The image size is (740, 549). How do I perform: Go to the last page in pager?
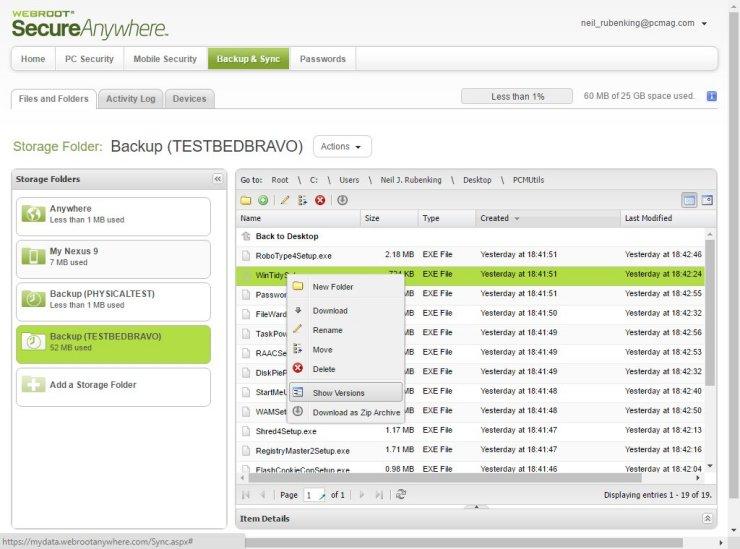[379, 495]
